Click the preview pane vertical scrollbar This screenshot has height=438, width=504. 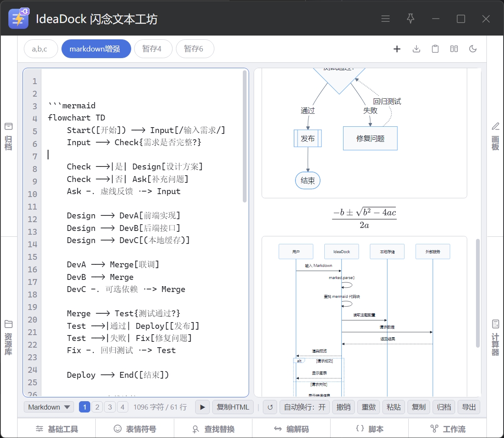[478, 293]
